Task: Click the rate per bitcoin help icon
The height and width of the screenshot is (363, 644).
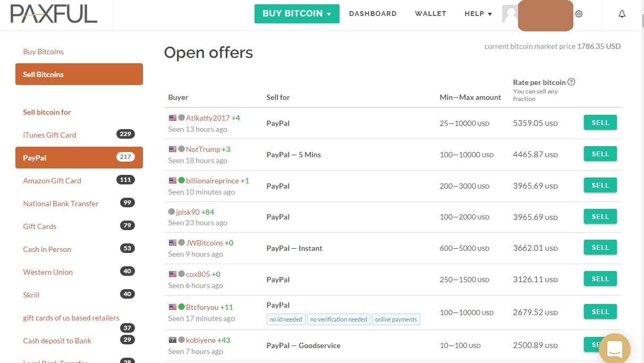Action: click(x=572, y=82)
